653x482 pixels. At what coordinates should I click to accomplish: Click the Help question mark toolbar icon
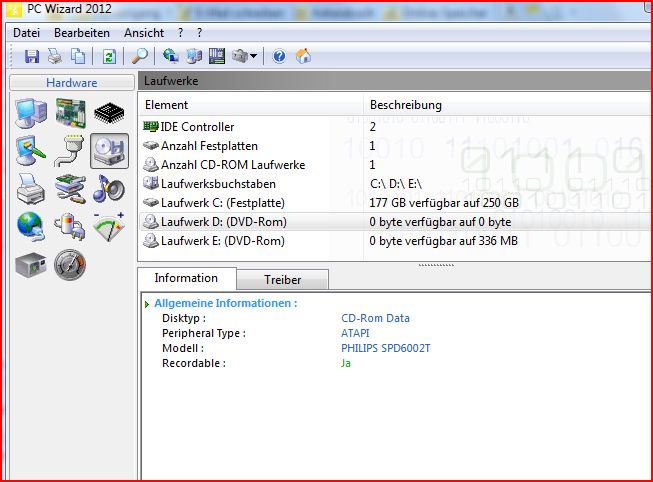click(279, 56)
